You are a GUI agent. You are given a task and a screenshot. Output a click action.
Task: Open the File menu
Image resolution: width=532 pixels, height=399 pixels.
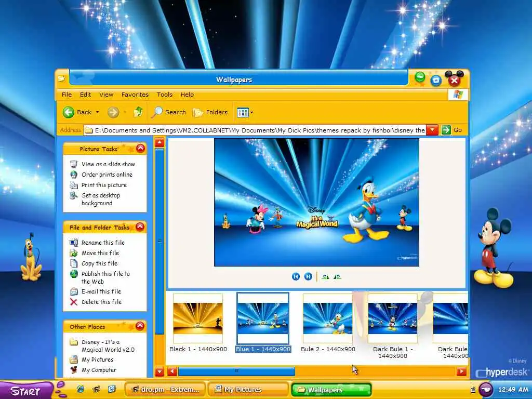click(66, 95)
